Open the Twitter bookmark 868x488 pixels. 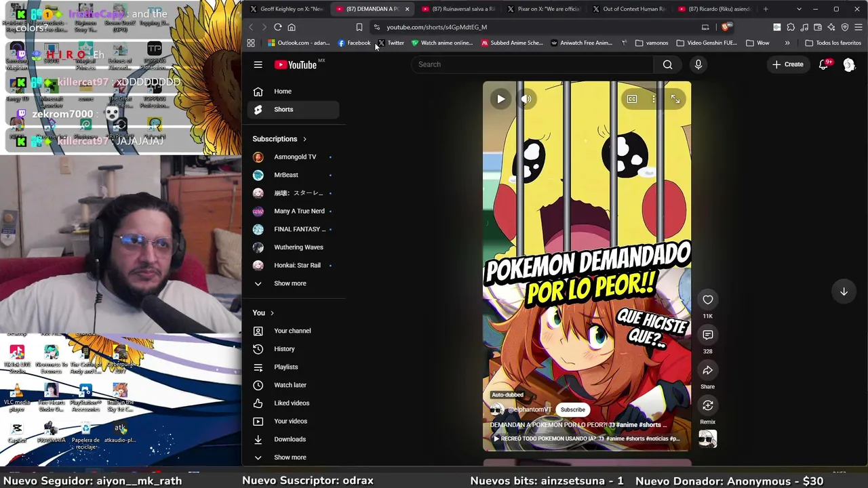point(391,43)
